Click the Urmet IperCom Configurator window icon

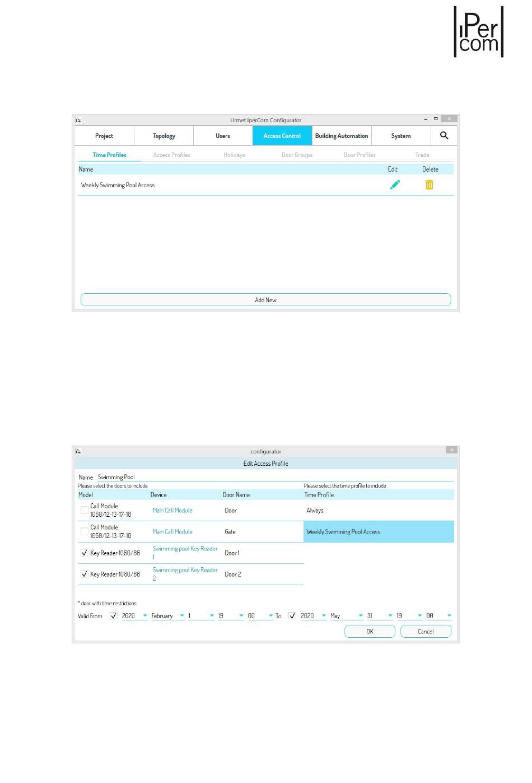click(78, 120)
